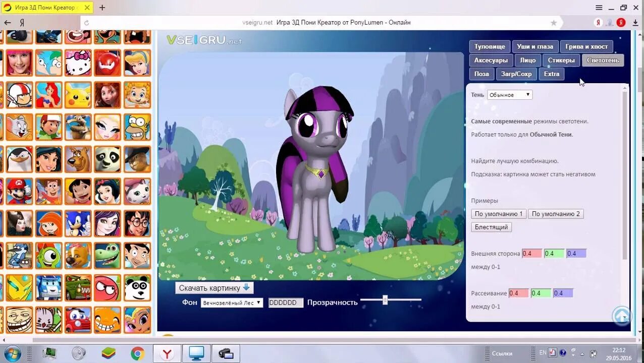Click the scroll-to-top arrow circle
Viewport: 644px width, 363px height.
pyautogui.click(x=622, y=316)
